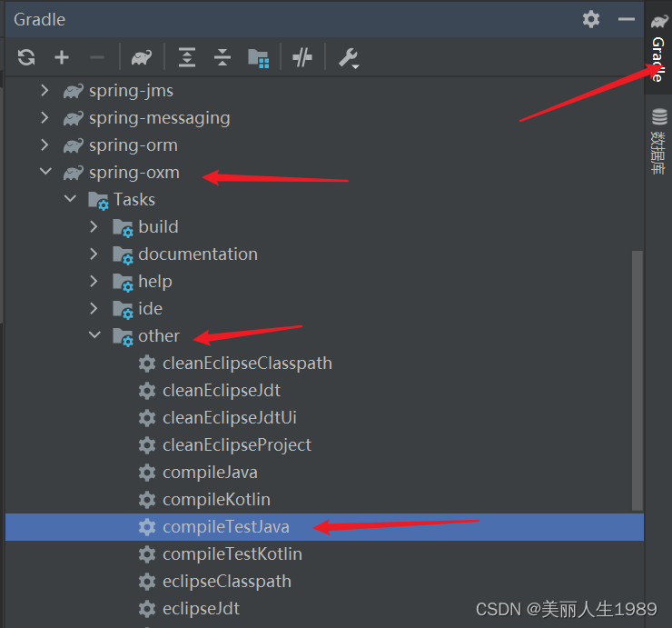Click elephant icon of spring-jms
Screen dimensions: 672x628
tap(74, 91)
